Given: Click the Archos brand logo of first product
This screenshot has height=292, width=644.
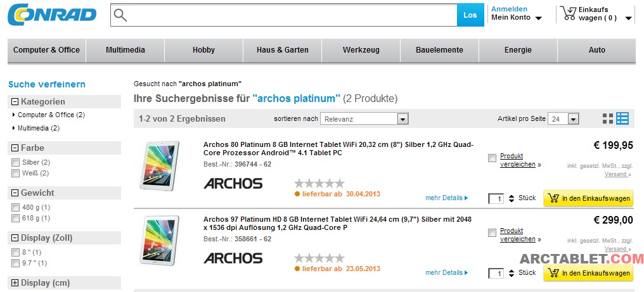Looking at the screenshot, I should [233, 184].
